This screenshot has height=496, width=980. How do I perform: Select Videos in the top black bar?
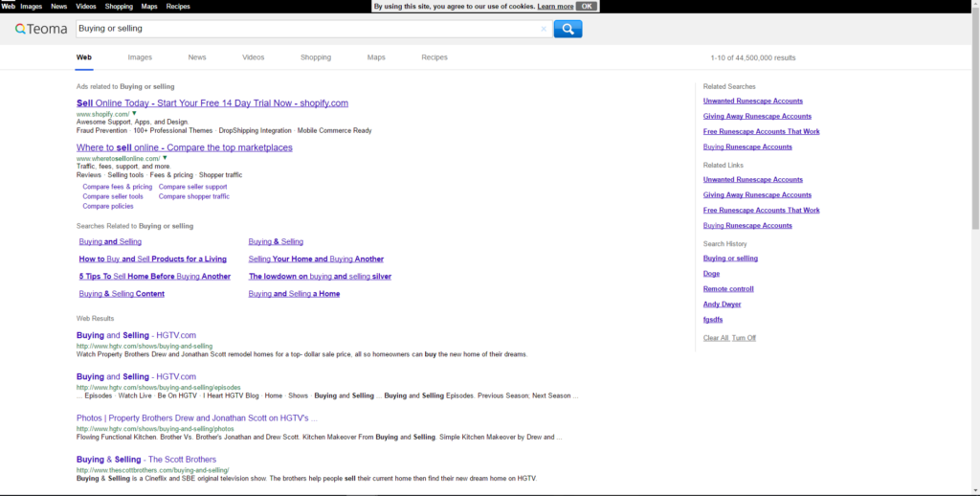[x=85, y=7]
